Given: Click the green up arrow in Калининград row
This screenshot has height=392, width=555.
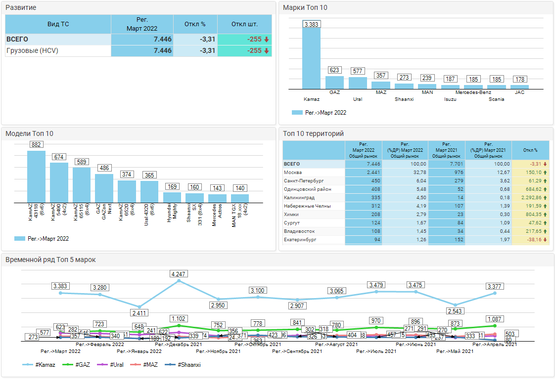Looking at the screenshot, I should (x=545, y=198).
